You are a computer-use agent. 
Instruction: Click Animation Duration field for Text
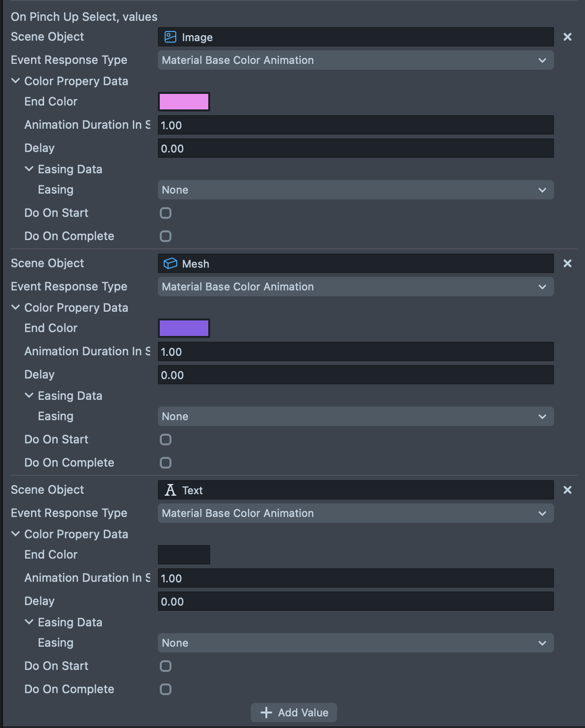355,578
